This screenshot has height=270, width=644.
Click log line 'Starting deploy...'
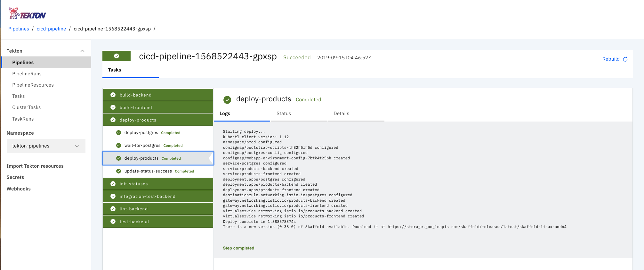coord(244,131)
